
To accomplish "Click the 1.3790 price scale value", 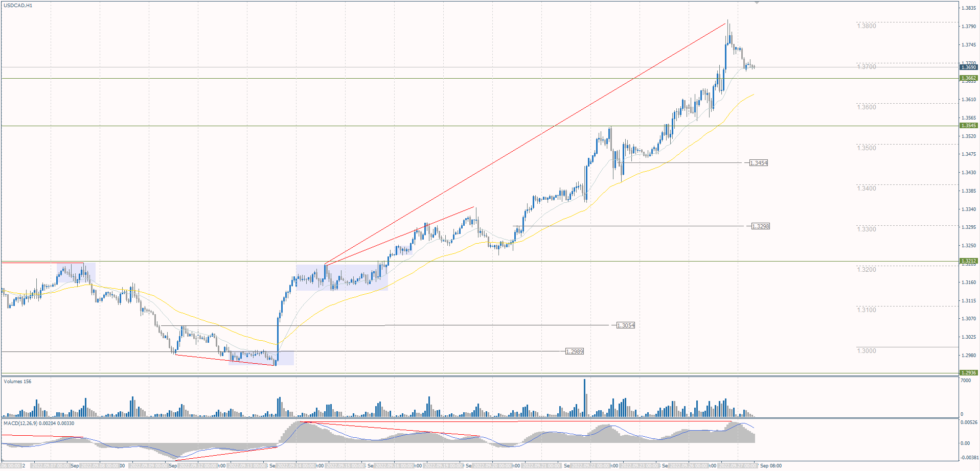I will (969, 27).
